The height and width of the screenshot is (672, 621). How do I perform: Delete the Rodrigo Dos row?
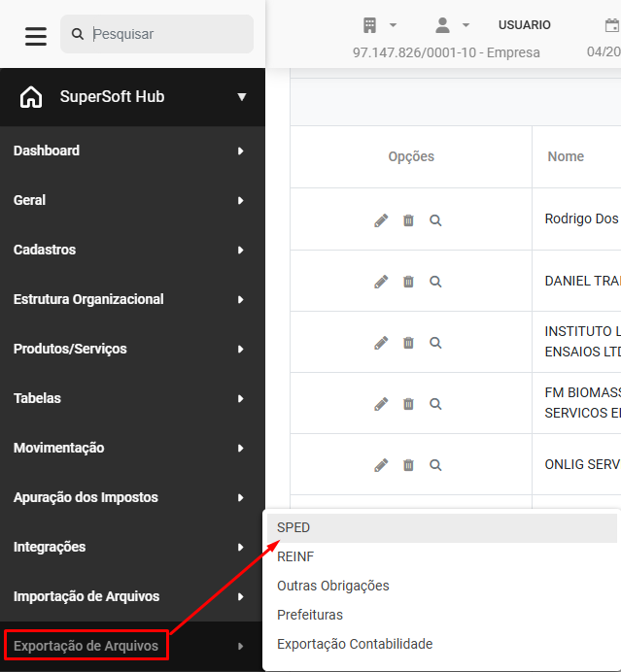click(x=408, y=220)
